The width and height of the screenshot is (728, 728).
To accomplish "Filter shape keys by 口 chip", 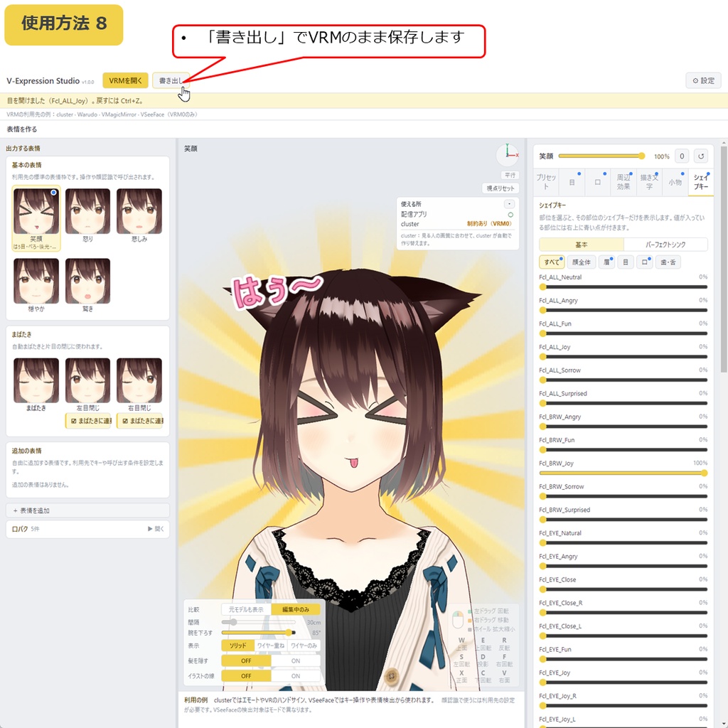I will [x=645, y=262].
